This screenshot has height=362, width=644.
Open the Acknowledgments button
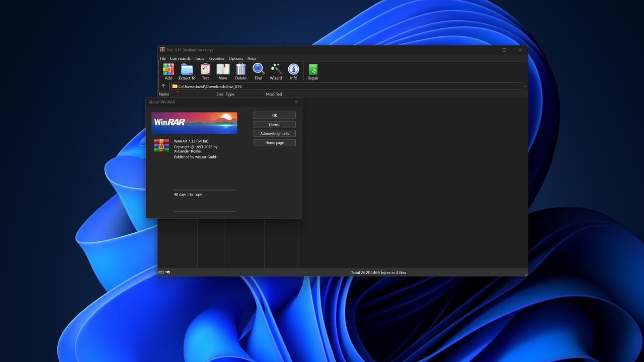pyautogui.click(x=274, y=134)
